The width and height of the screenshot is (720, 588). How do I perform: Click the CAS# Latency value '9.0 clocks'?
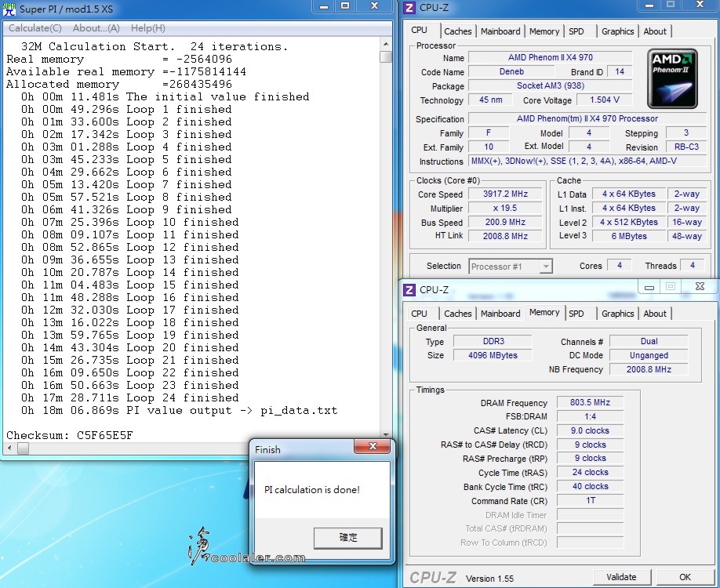pyautogui.click(x=590, y=430)
